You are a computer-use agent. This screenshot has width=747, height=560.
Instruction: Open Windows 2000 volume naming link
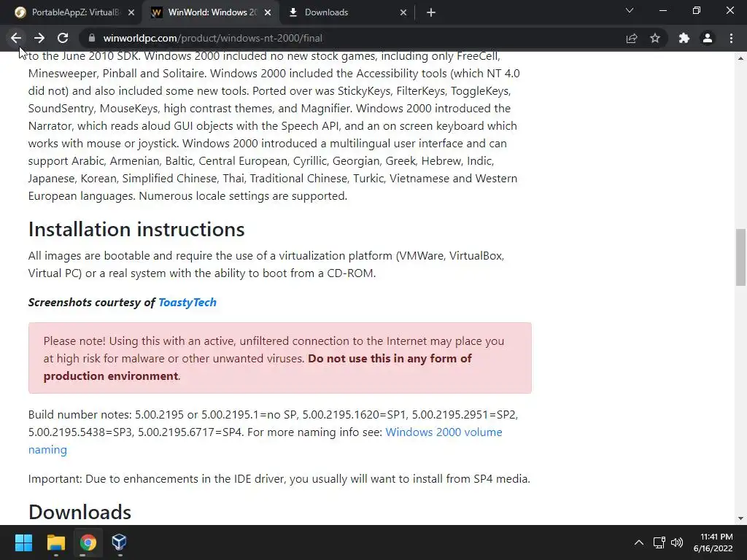tap(265, 441)
